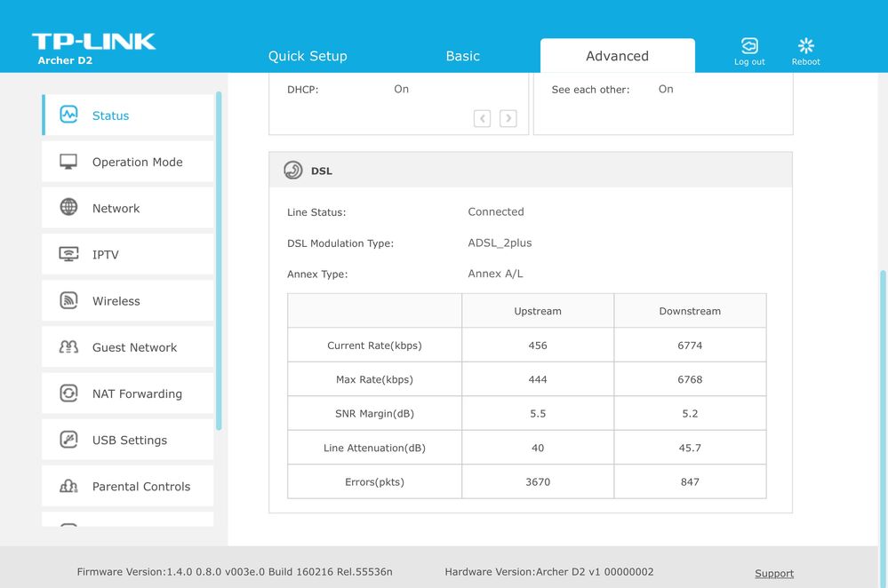Image resolution: width=888 pixels, height=588 pixels.
Task: Click the Archer D2 model name
Action: pos(65,60)
